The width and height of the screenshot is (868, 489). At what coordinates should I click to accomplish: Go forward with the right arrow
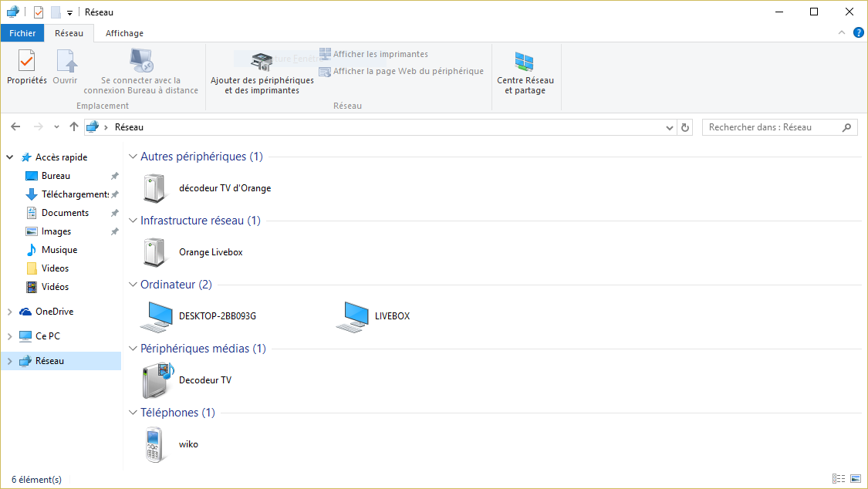(x=39, y=126)
